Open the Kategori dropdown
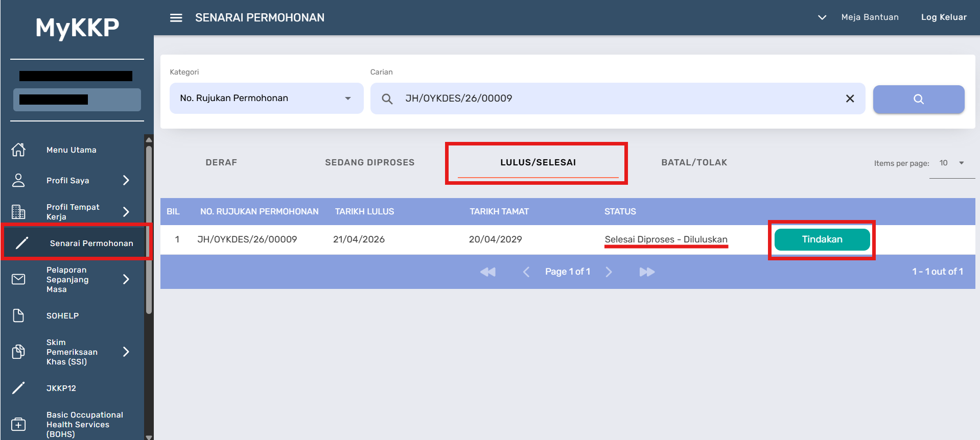Viewport: 980px width, 440px height. (266, 98)
